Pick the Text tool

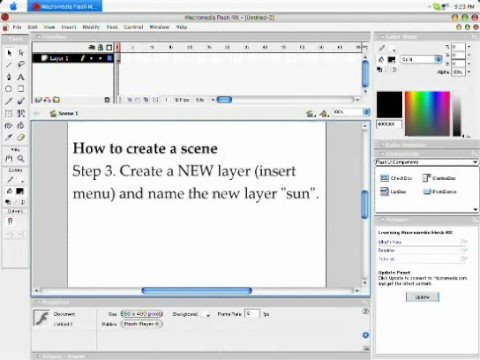coord(21,77)
